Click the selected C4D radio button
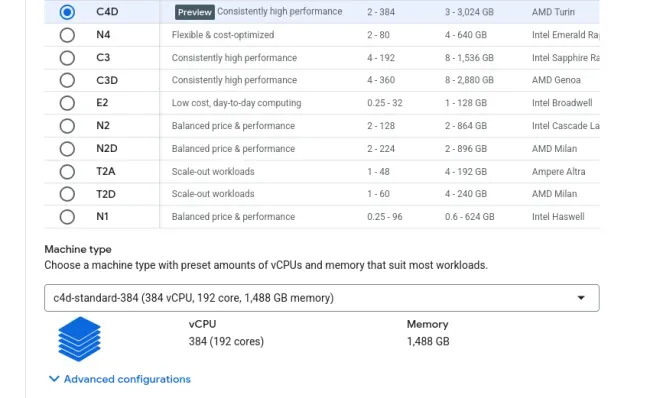The image size is (650, 398). 67,12
